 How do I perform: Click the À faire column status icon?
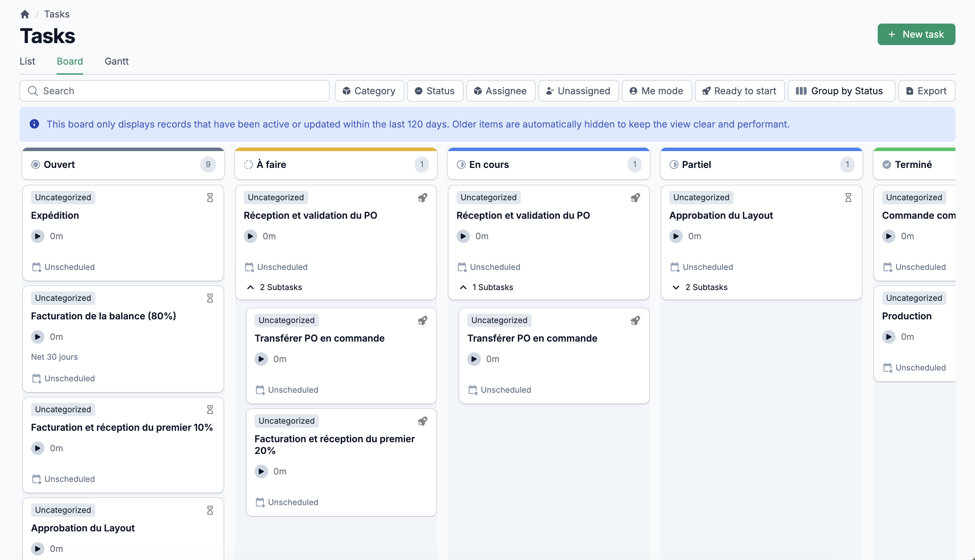click(248, 165)
